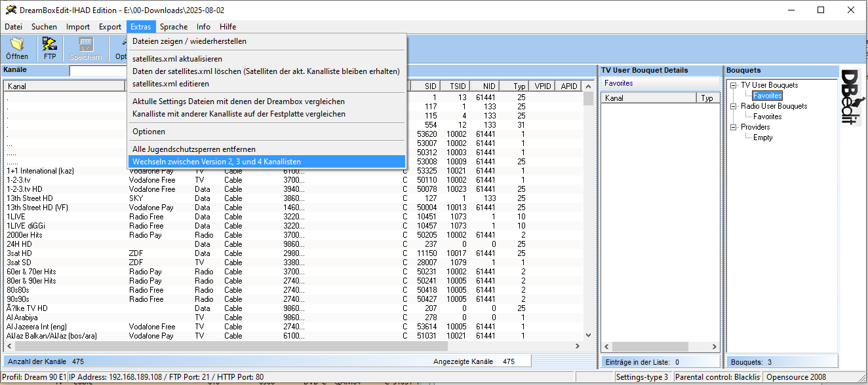
Task: Select the Radio User Bouquets tree node
Action: click(x=774, y=106)
